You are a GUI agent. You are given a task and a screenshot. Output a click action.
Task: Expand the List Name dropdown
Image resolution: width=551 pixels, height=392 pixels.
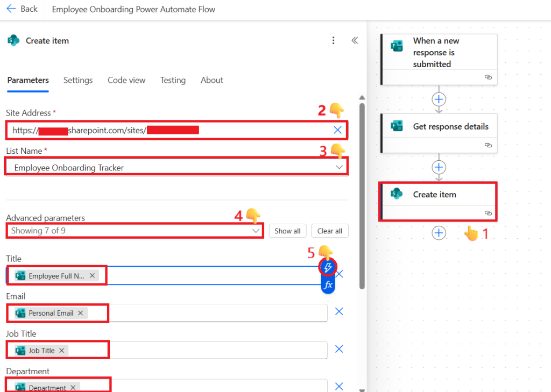[x=339, y=167]
